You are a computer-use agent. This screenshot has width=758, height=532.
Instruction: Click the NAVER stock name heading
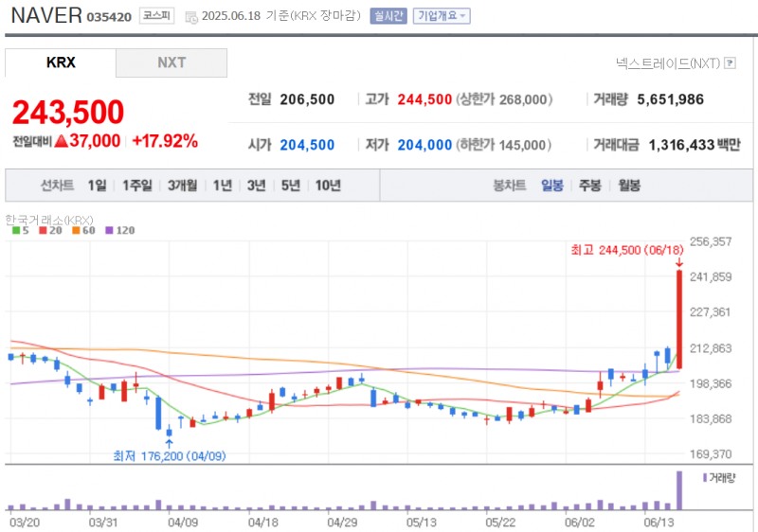(46, 15)
